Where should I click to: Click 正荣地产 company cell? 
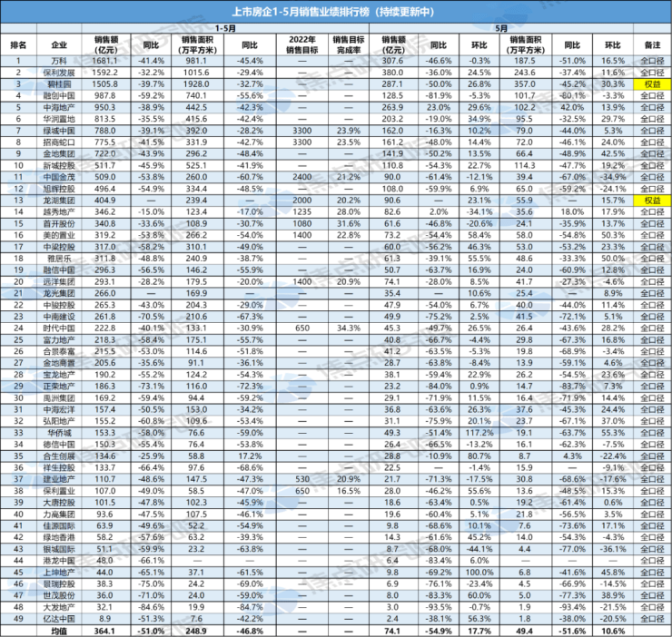click(x=59, y=386)
